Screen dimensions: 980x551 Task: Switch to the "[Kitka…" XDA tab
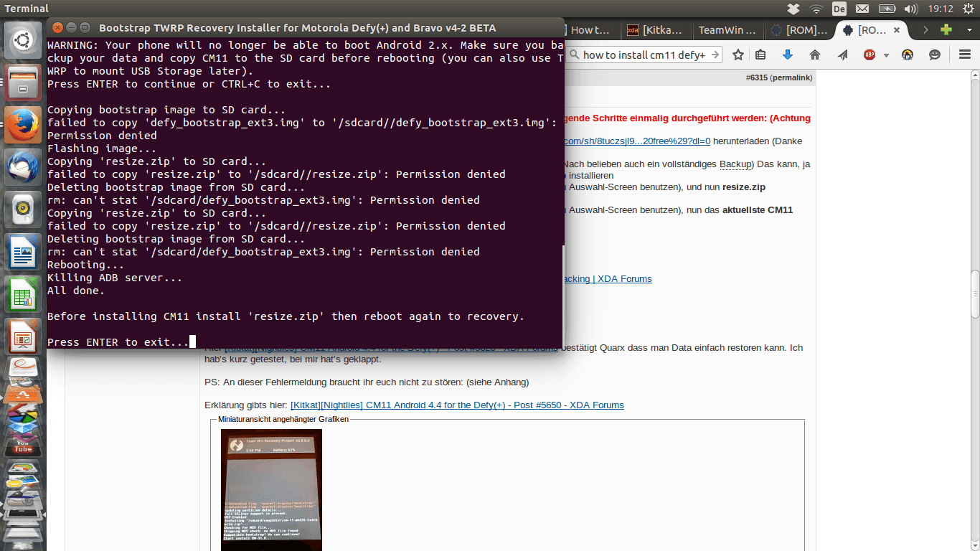pyautogui.click(x=657, y=30)
